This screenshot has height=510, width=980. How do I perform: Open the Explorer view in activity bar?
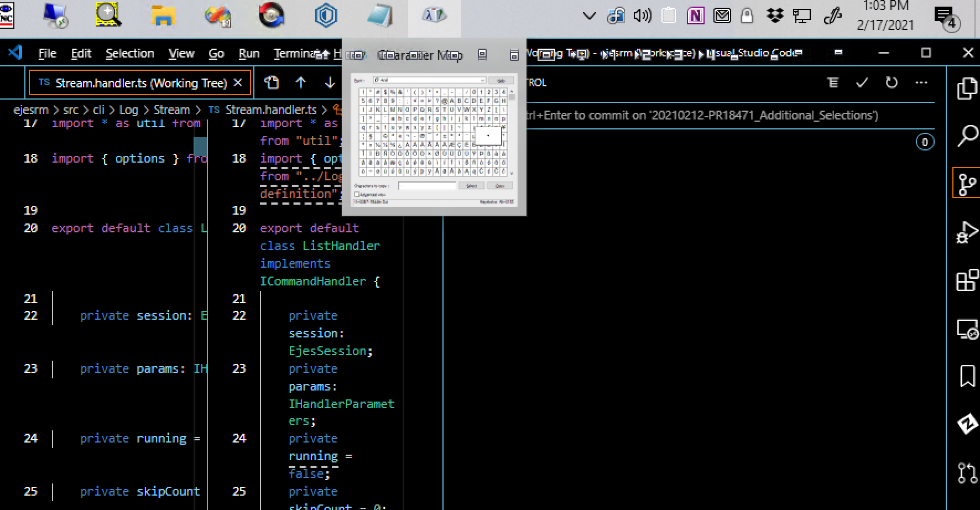967,89
